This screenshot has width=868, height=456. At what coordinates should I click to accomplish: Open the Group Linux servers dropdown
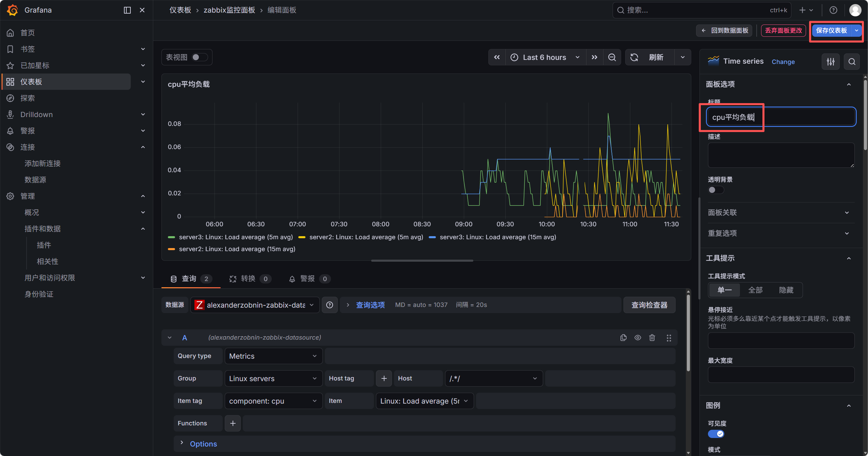(x=273, y=378)
